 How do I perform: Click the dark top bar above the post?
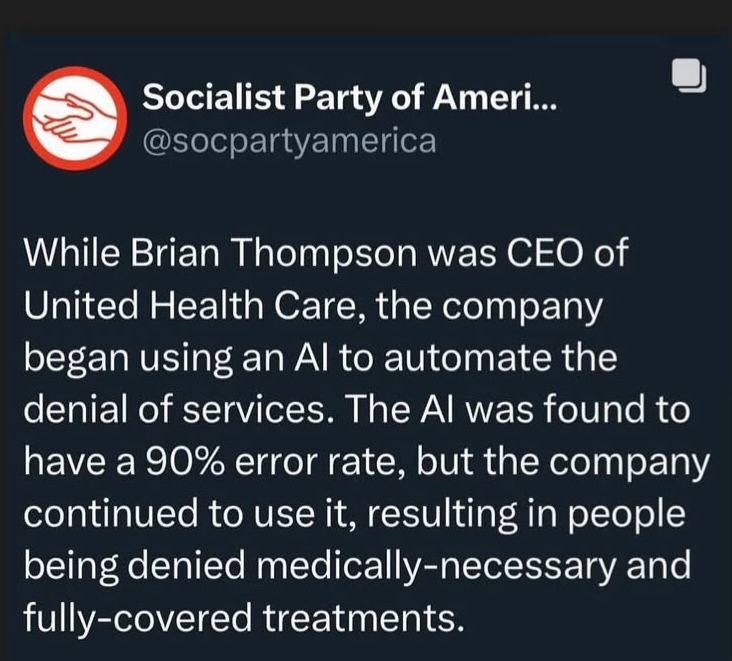366,16
